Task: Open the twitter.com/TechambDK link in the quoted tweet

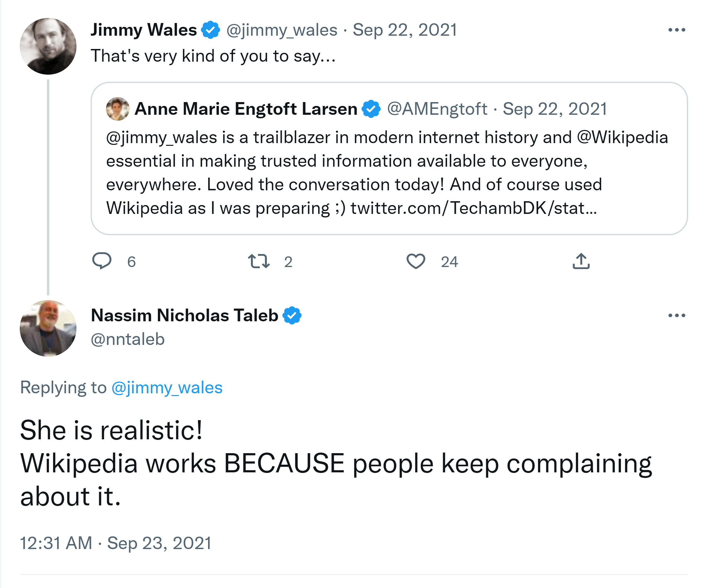Action: [x=473, y=208]
